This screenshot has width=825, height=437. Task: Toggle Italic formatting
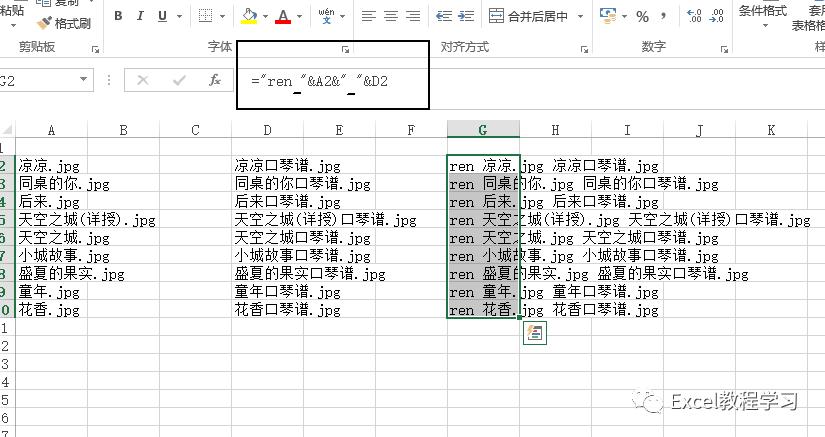(140, 16)
